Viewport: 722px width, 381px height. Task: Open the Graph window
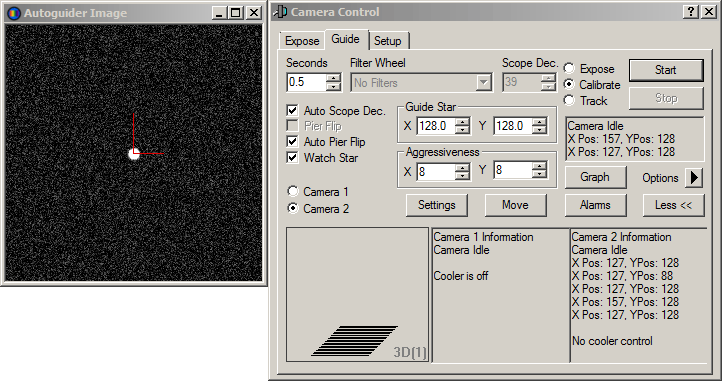pos(595,177)
